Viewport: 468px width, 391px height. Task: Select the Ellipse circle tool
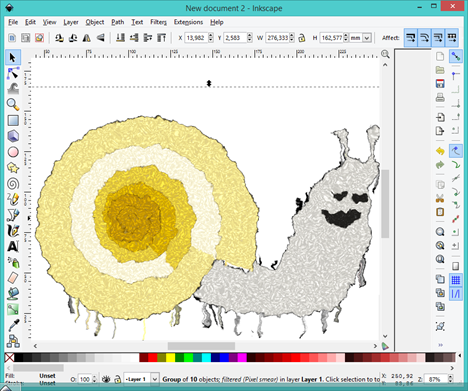tap(13, 152)
